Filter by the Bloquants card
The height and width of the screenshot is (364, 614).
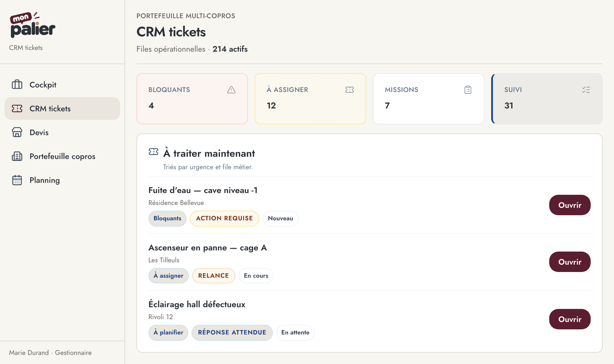coord(192,99)
